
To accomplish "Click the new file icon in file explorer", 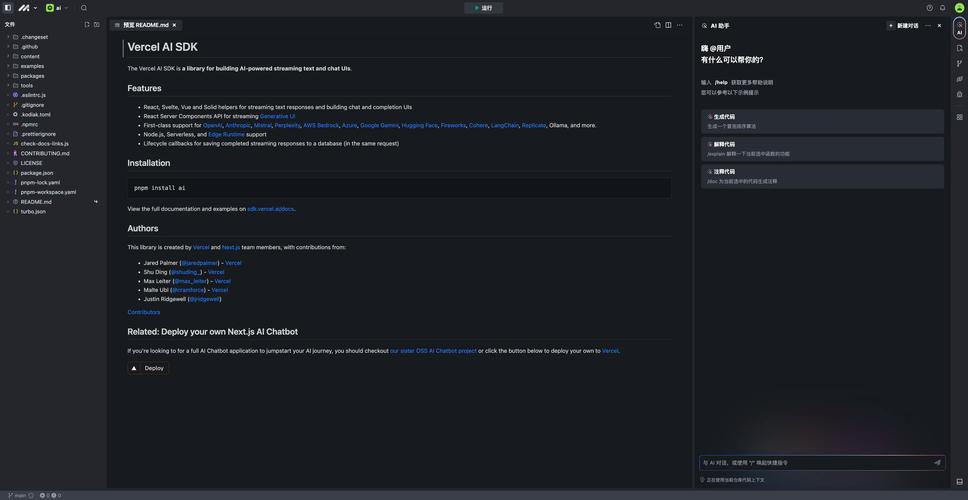I will coord(86,25).
